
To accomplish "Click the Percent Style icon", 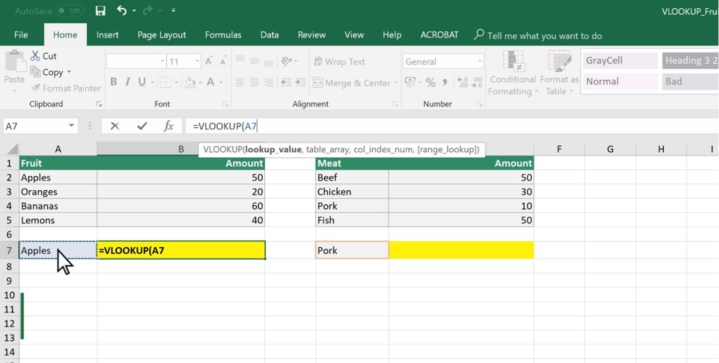I will [x=430, y=82].
